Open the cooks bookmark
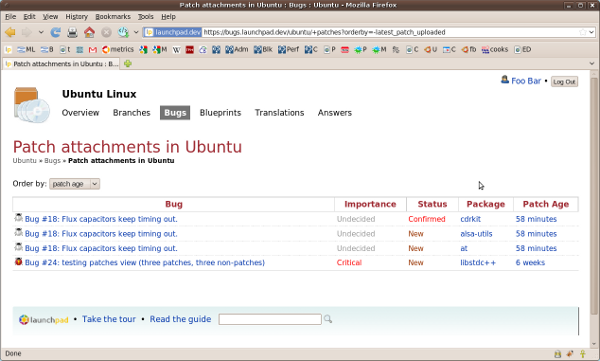Image resolution: width=600 pixels, height=361 pixels. click(495, 49)
